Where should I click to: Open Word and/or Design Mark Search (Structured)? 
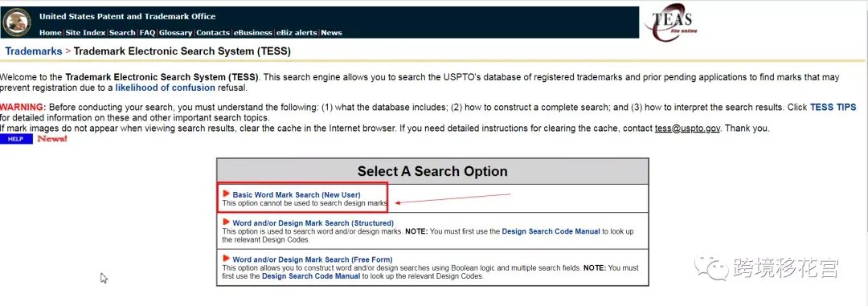coord(313,223)
